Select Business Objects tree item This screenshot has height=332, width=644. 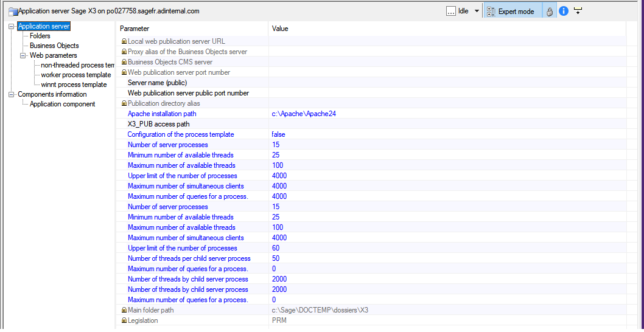pyautogui.click(x=54, y=46)
